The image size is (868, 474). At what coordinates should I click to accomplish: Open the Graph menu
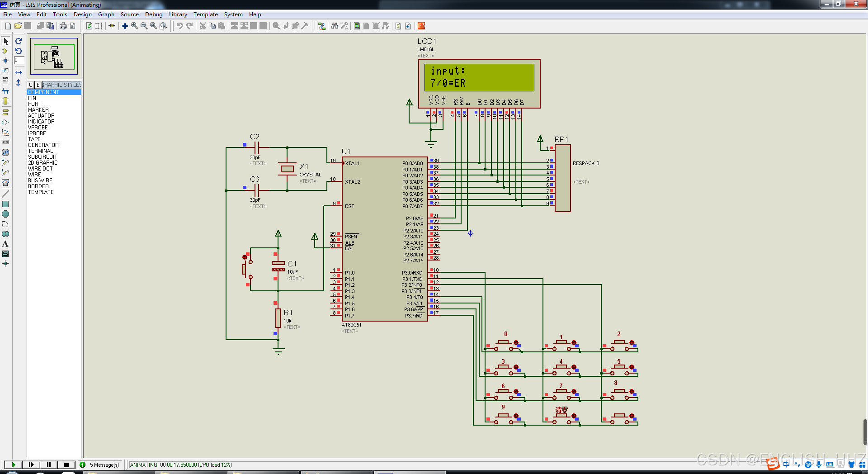pos(106,14)
